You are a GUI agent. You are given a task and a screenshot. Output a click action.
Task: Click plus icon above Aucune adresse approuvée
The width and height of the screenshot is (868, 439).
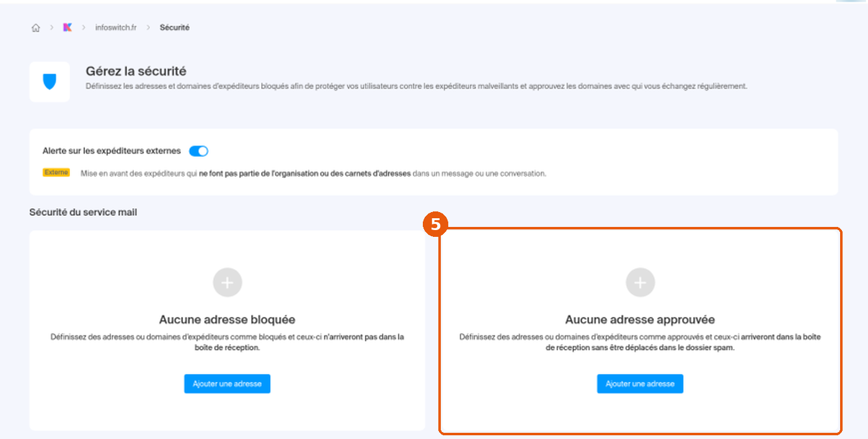coord(640,283)
